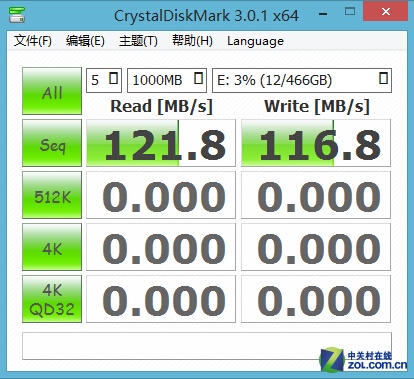Click the 4K read result field
Viewport: 414px width, 379px height.
click(x=161, y=247)
